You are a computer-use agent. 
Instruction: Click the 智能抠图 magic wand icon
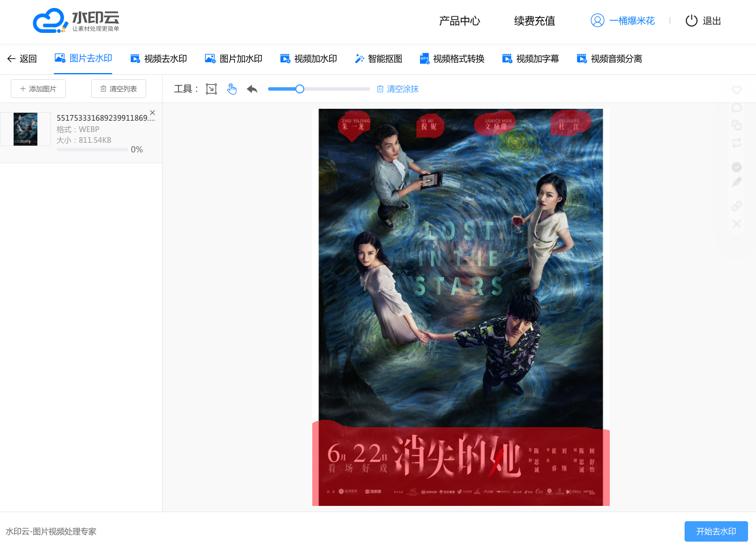click(x=359, y=58)
